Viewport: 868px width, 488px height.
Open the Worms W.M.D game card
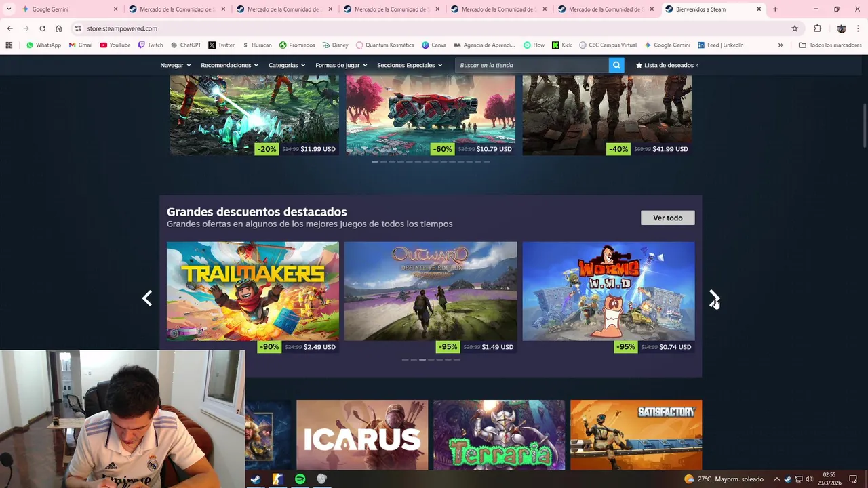pos(608,298)
